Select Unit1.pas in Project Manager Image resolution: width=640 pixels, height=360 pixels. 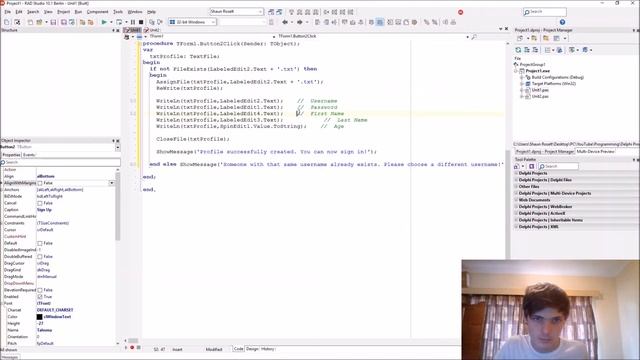(540, 90)
